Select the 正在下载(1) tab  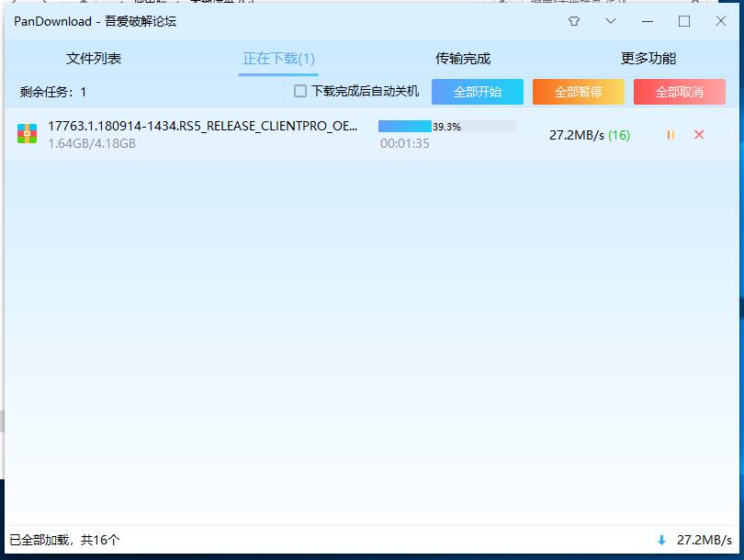[278, 59]
